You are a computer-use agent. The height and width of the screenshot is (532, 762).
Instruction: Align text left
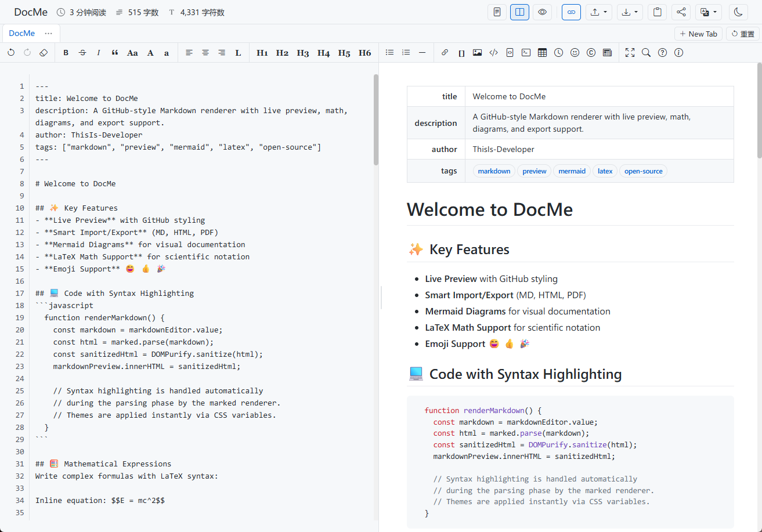click(x=189, y=53)
